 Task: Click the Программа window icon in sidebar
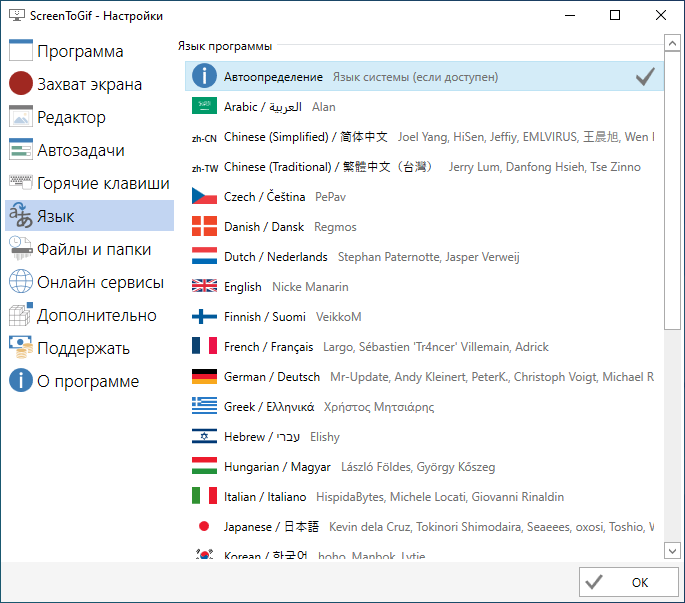(x=21, y=51)
